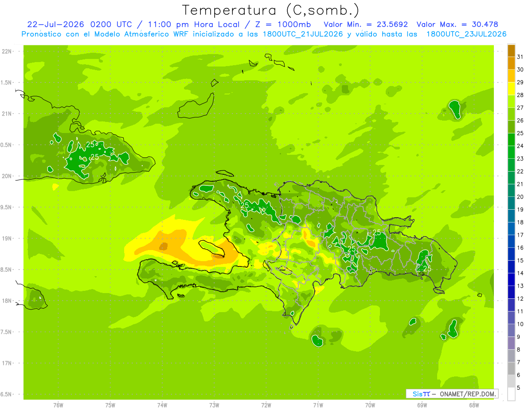532x411 pixels.
Task: Click the "24" label on the color bar
Action: [520, 146]
